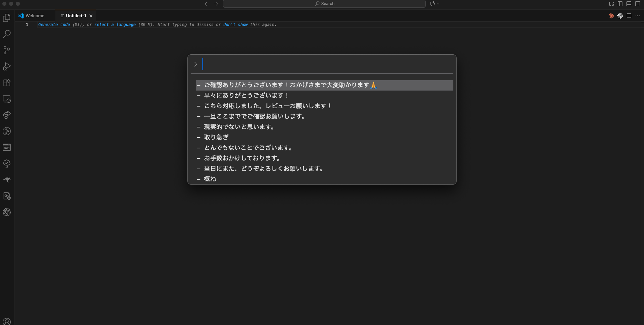Select the お手数おかけしております entry
Screen dimensions: 644x325
[325, 158]
